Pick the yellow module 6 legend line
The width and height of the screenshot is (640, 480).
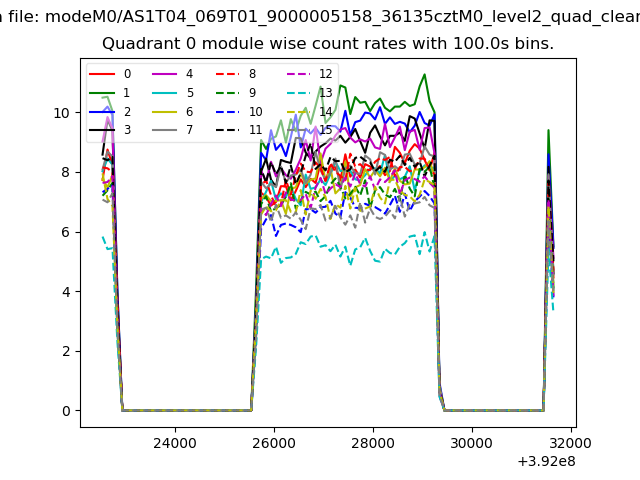coord(166,112)
